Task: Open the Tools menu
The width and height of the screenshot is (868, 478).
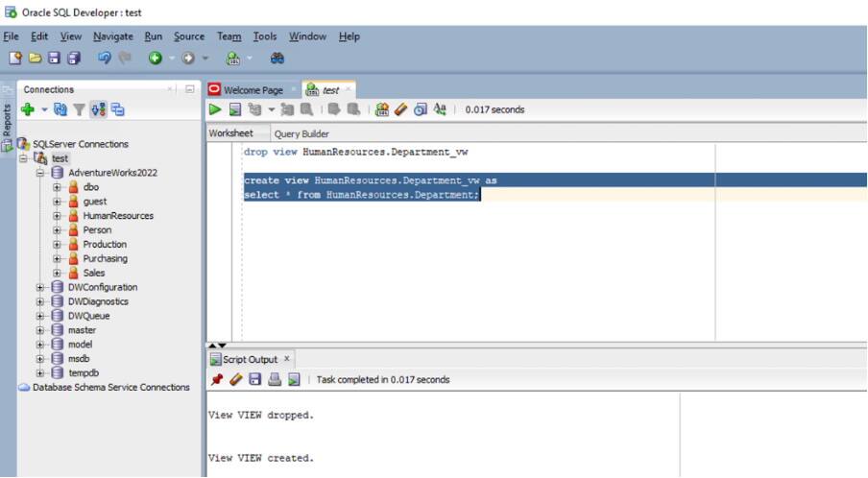Action: (265, 36)
